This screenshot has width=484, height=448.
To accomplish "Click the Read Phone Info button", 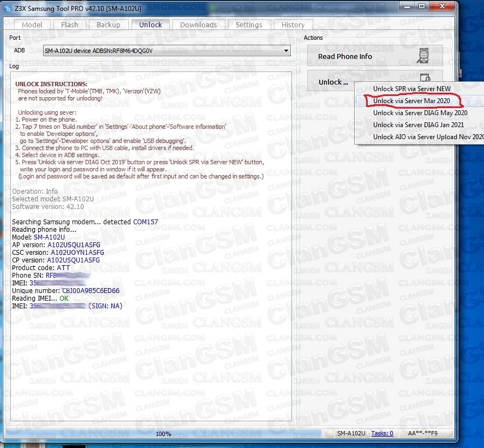I will [x=375, y=56].
